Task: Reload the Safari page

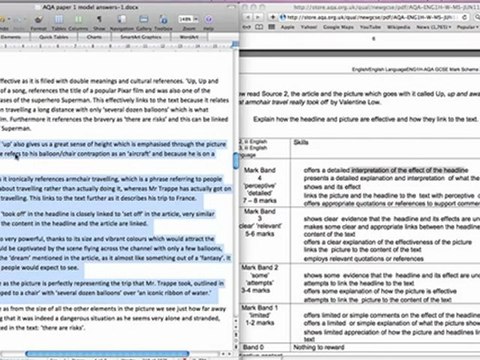Action: pos(464,17)
